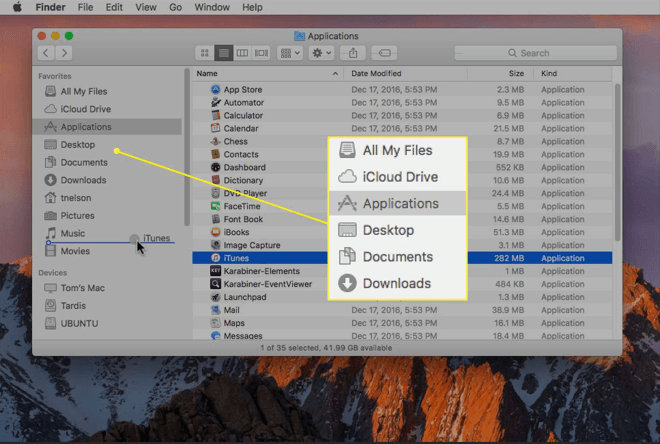Go back with the left arrow button
The image size is (660, 444).
(x=46, y=52)
